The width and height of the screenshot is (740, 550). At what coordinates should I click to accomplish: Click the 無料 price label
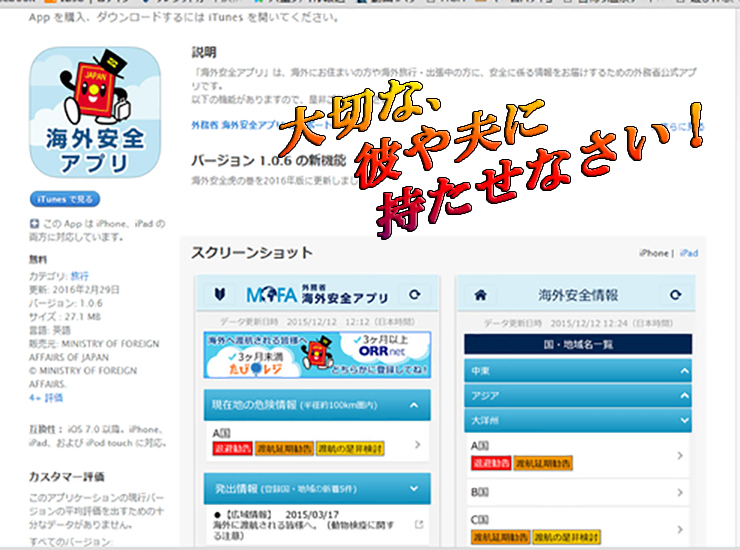click(38, 259)
